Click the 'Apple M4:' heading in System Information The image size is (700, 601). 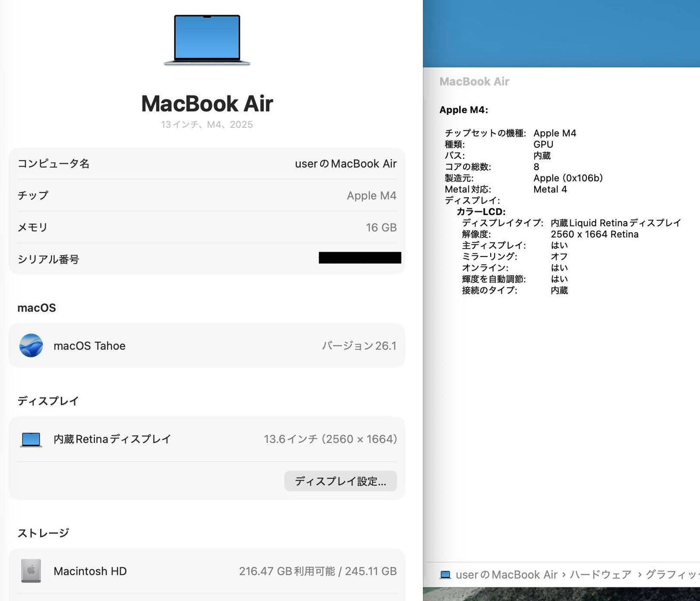[x=464, y=110]
